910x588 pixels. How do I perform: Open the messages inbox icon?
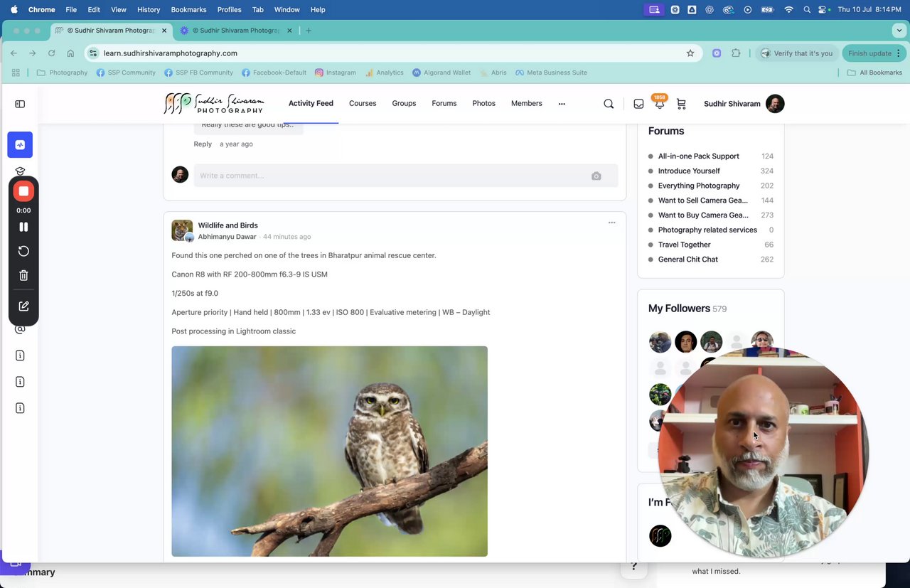tap(638, 104)
